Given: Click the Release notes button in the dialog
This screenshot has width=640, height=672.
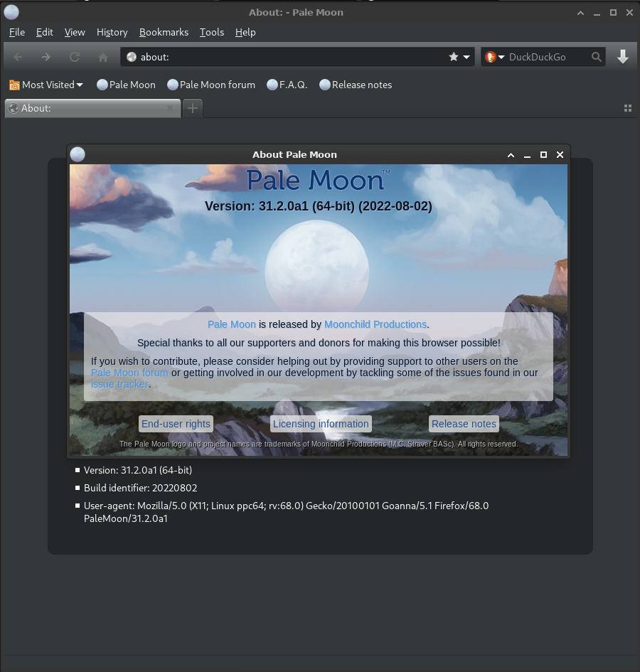Looking at the screenshot, I should [x=464, y=424].
